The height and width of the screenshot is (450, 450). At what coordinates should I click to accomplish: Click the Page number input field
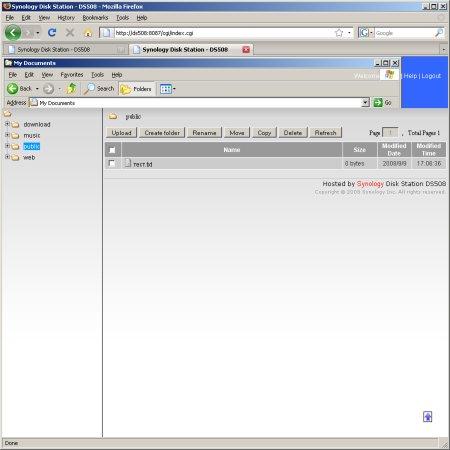tap(390, 133)
